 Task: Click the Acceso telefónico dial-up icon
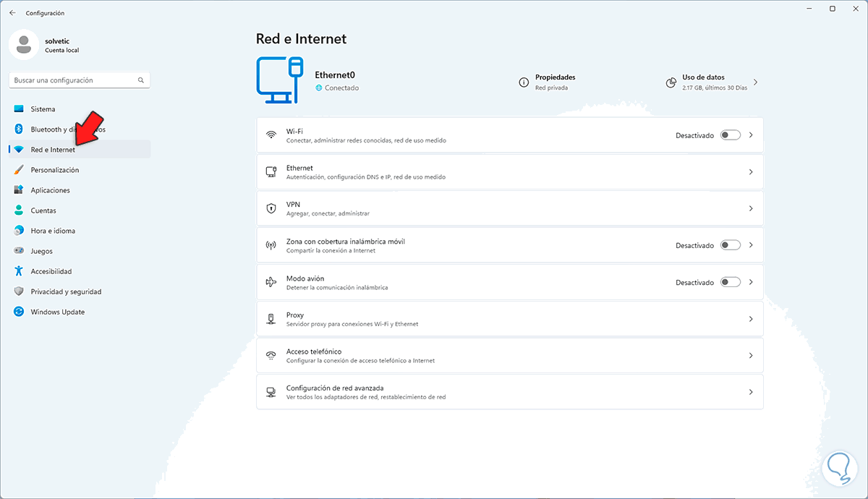pos(271,355)
